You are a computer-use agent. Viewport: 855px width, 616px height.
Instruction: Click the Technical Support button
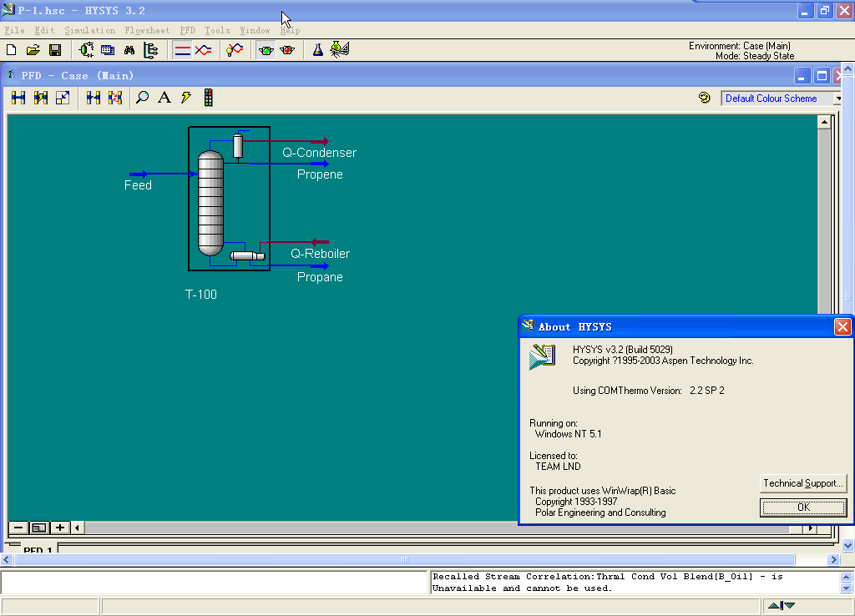(x=803, y=483)
